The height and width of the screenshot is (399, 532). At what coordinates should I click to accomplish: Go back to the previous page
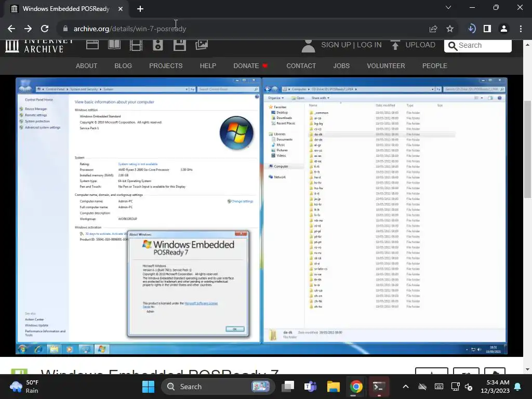11,29
